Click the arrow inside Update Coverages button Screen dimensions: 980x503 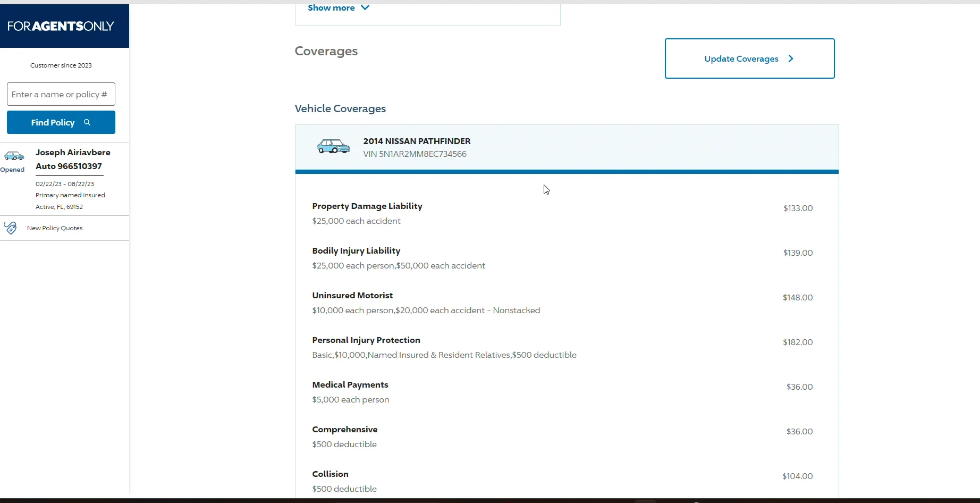tap(791, 58)
